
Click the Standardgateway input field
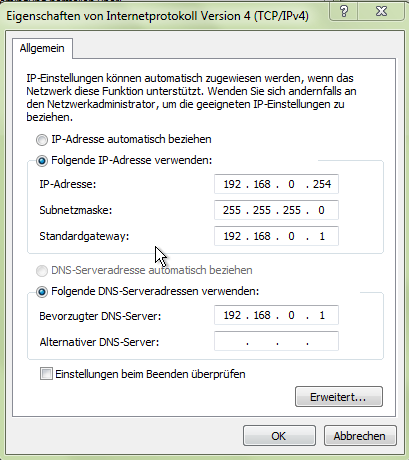tap(276, 236)
